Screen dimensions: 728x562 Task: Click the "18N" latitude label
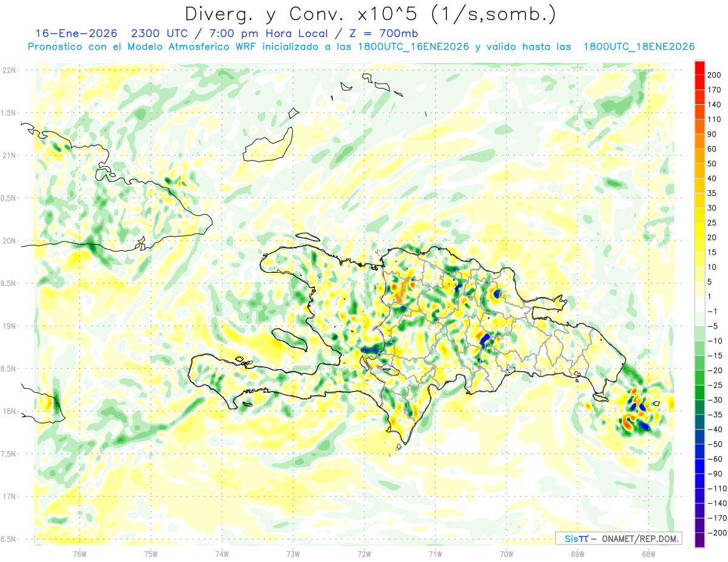pos(9,412)
